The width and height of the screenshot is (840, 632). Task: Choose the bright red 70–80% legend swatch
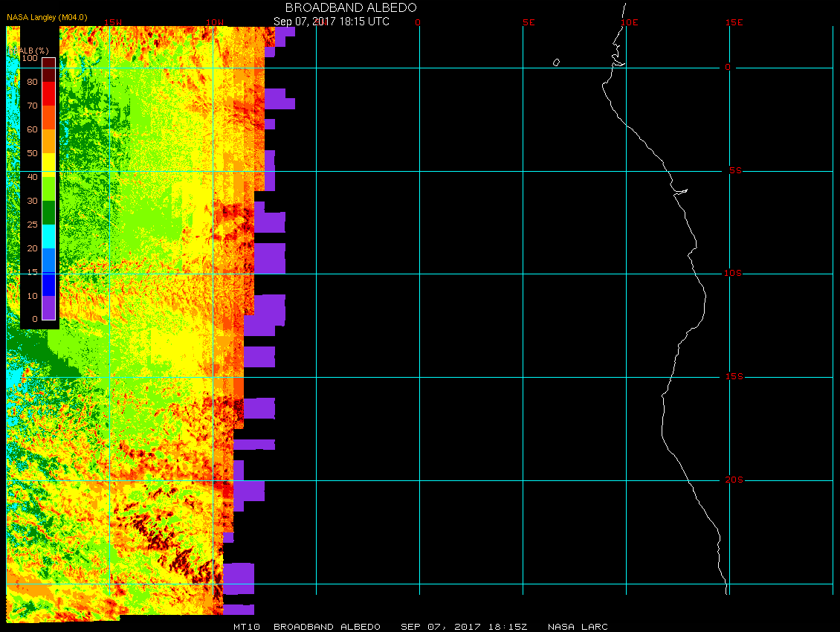(48, 93)
